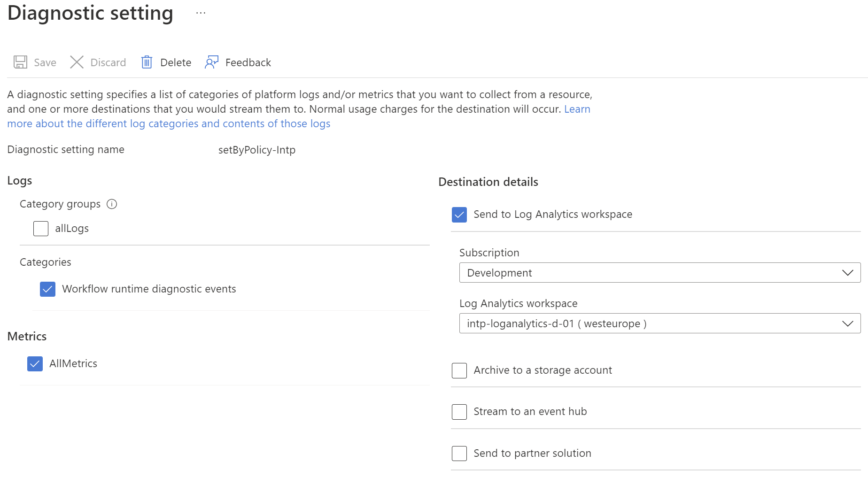Disable Send to Log Analytics workspace

(x=459, y=215)
